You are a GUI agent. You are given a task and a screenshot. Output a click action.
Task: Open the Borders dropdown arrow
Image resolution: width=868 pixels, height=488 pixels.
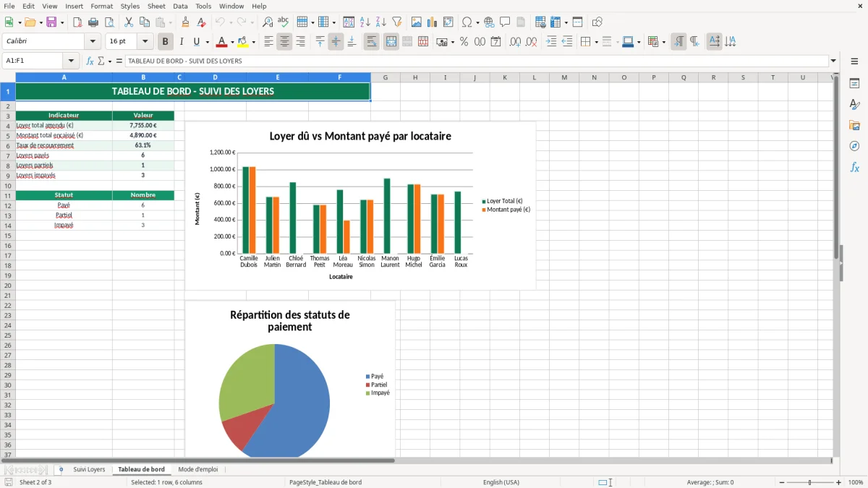(596, 42)
